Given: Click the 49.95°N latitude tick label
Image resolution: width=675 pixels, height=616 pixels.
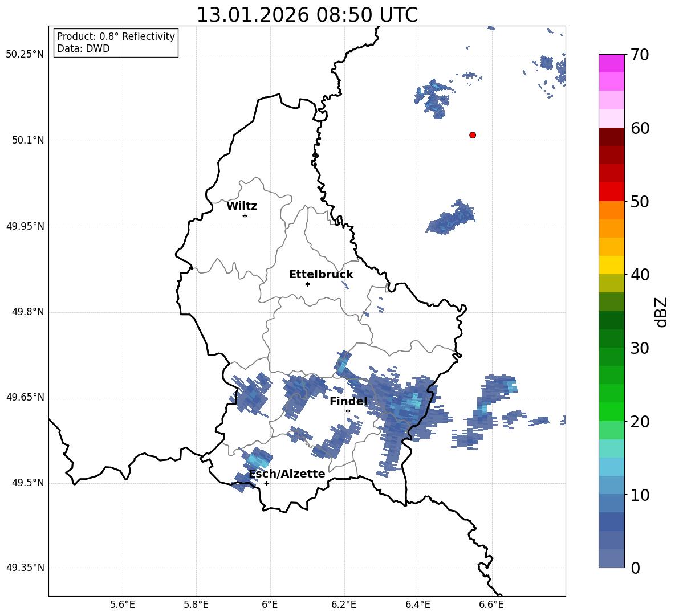Looking at the screenshot, I should coord(25,226).
